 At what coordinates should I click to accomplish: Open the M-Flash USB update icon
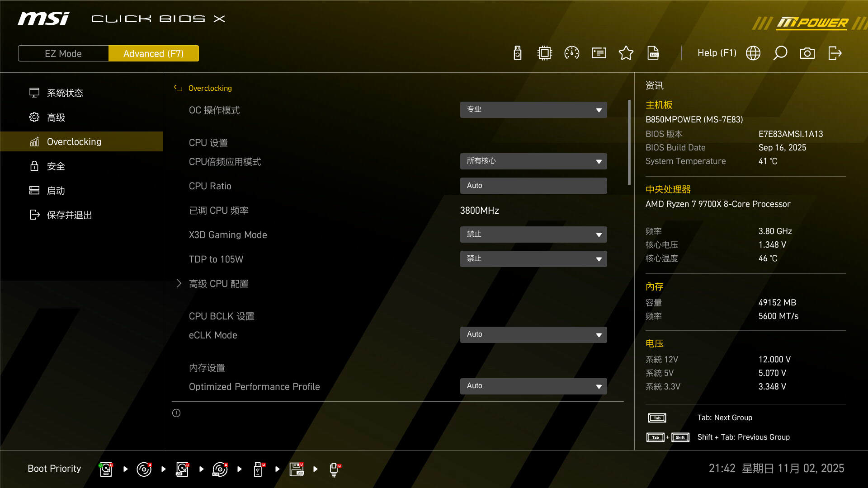(x=518, y=53)
